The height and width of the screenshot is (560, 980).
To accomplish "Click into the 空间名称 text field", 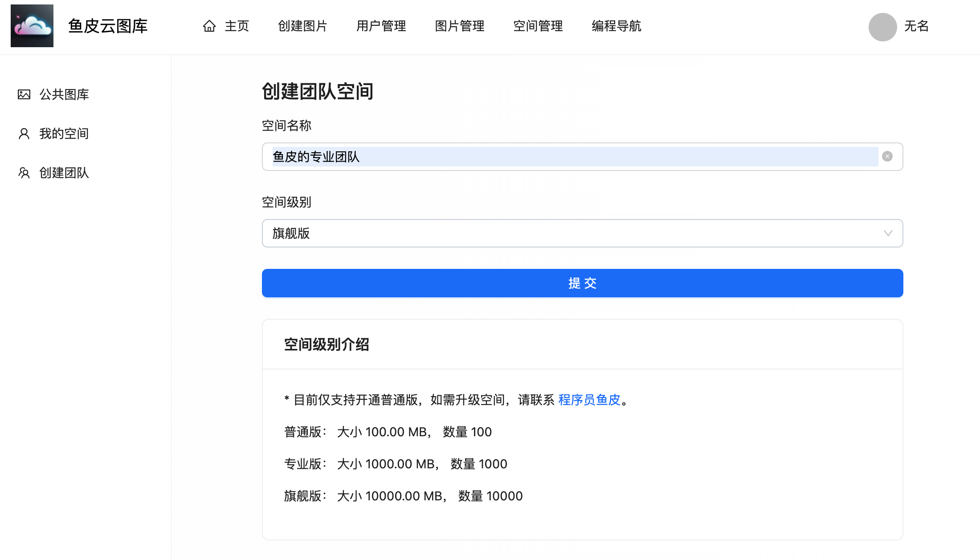I will tap(575, 157).
